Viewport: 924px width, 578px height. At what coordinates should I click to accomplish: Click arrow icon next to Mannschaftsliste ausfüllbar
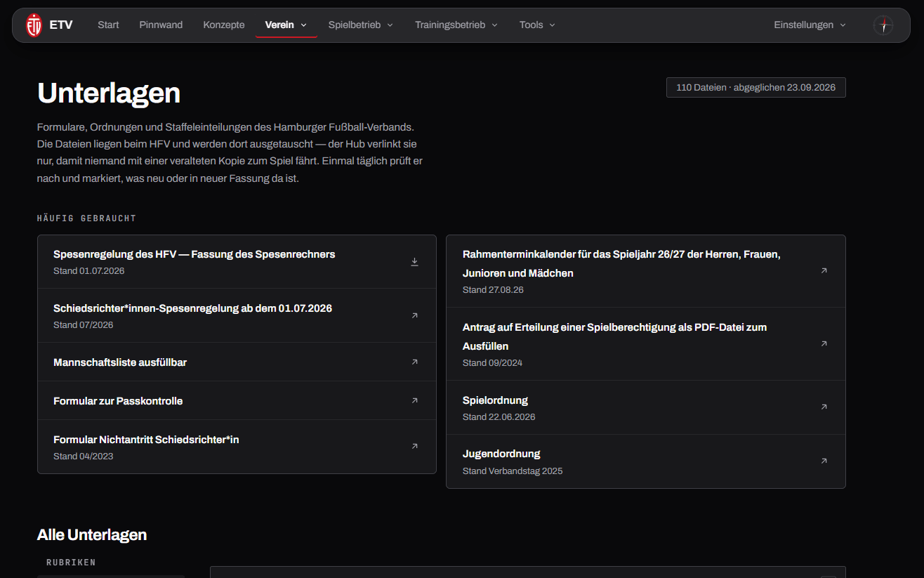(414, 362)
